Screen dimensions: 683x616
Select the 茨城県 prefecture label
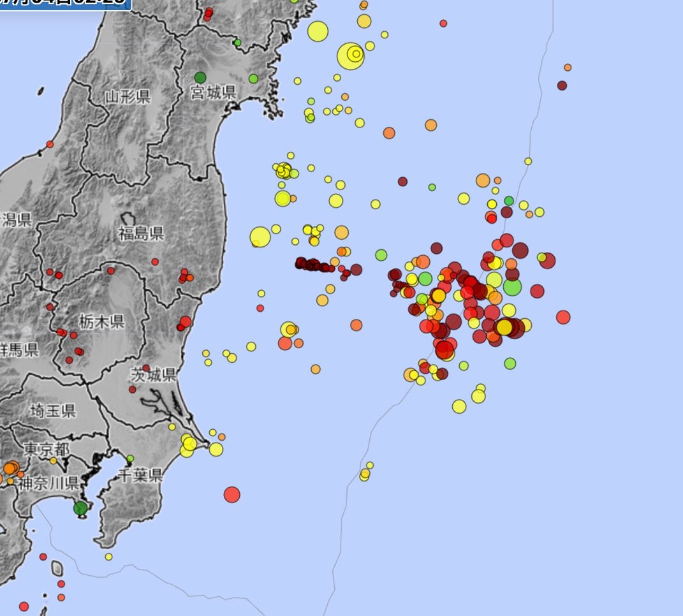coord(153,375)
